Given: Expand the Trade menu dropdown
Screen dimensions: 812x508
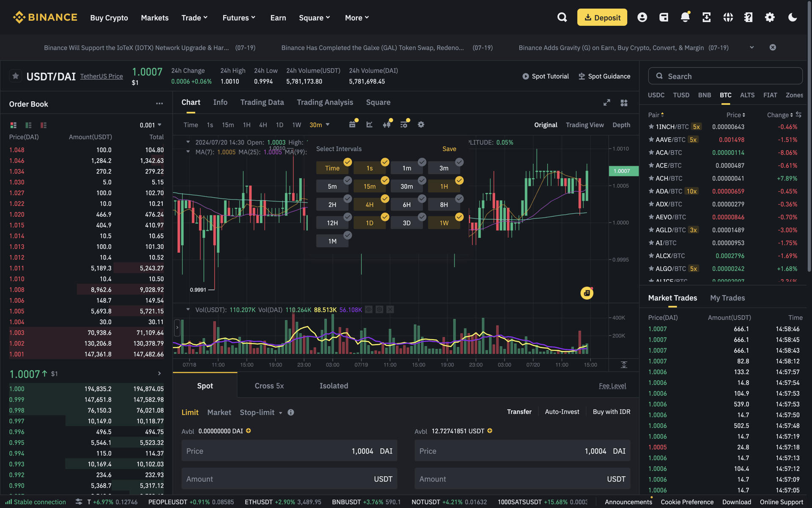Looking at the screenshot, I should point(195,18).
